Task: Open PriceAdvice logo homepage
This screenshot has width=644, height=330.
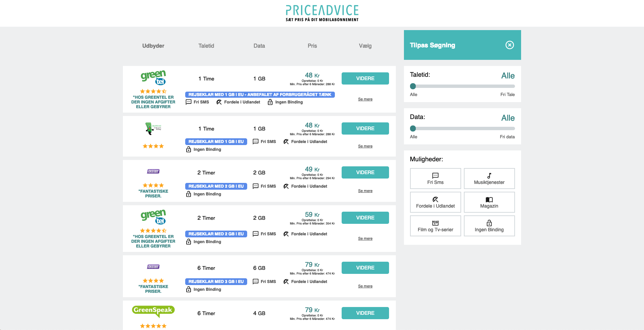Action: [x=322, y=13]
